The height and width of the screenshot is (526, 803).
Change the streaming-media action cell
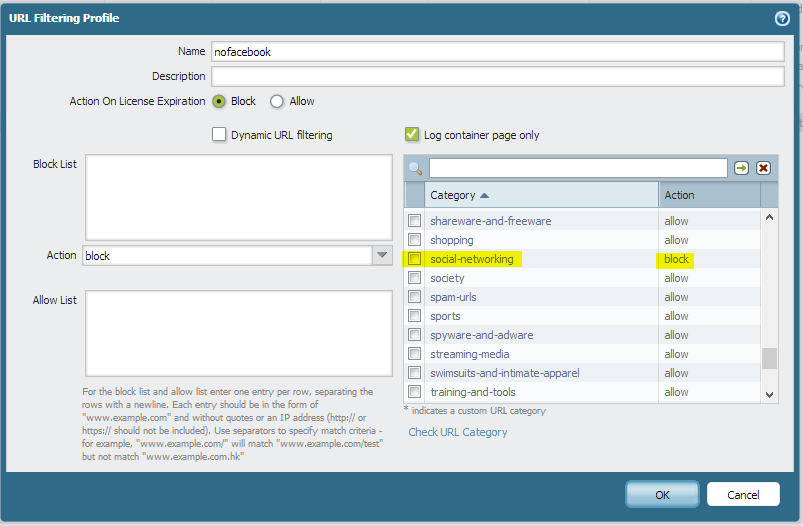pos(676,354)
